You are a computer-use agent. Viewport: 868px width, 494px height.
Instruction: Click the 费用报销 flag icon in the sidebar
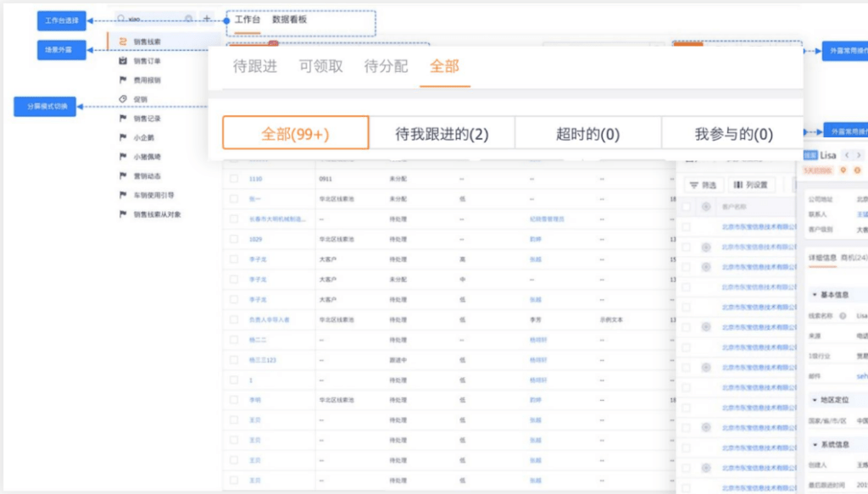point(123,80)
